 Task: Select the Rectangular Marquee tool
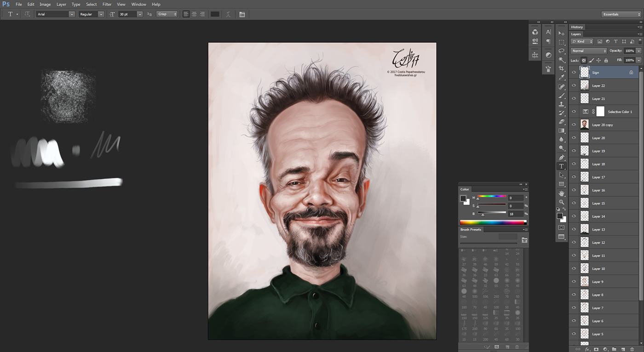click(561, 42)
